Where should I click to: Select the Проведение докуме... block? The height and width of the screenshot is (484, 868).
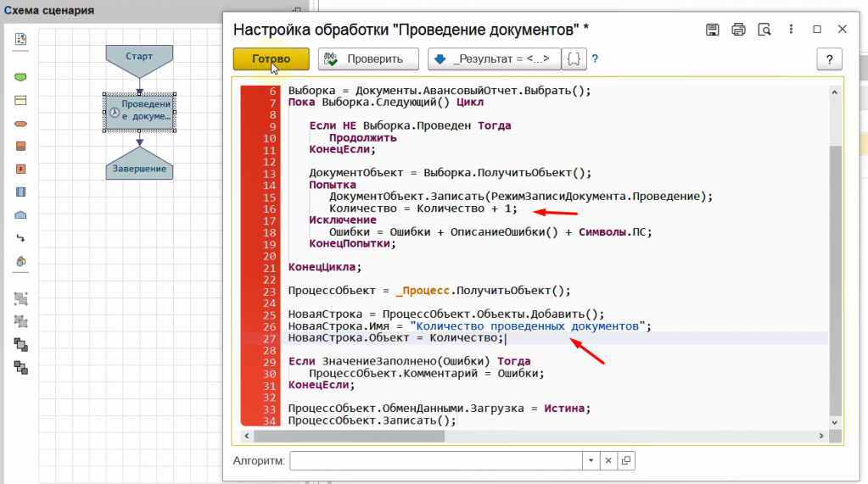[139, 112]
